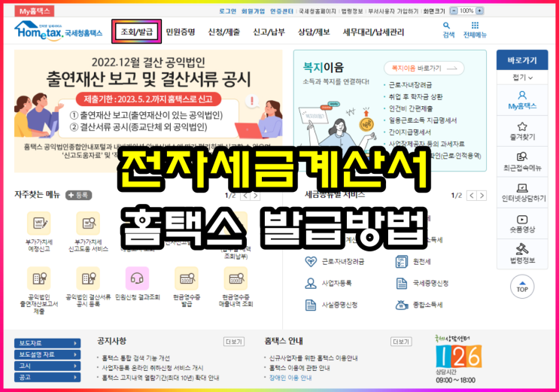The image size is (559, 392).
Task: Click the 공익법인 결산서류 공시 banner
Action: (148, 111)
